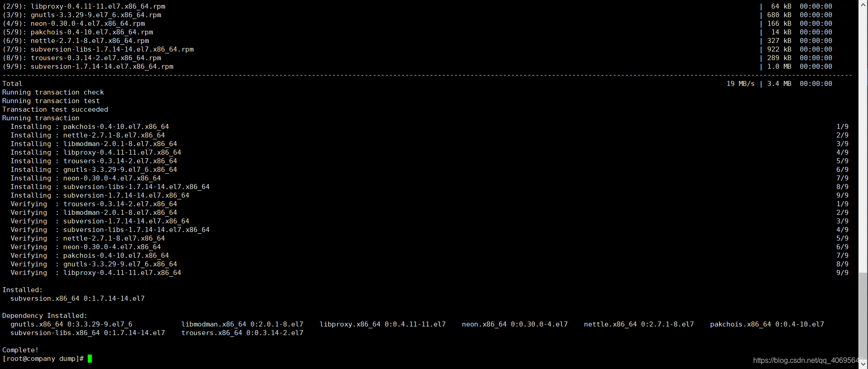
Task: Click the '1.0 MB' size for subversion
Action: click(779, 66)
